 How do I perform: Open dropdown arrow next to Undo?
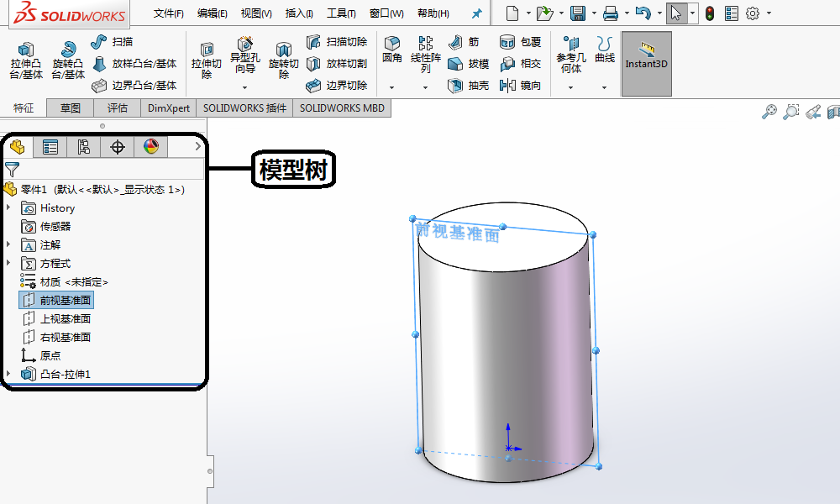(x=659, y=13)
